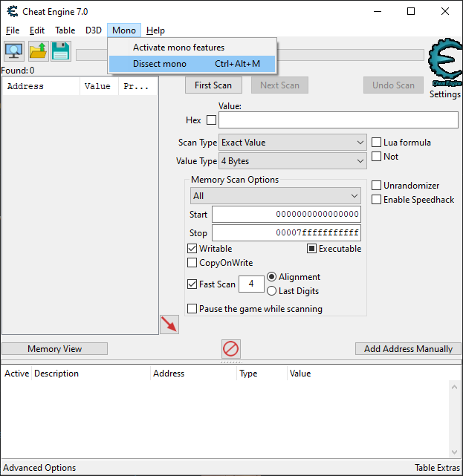Click the Undo Scan button

point(393,85)
